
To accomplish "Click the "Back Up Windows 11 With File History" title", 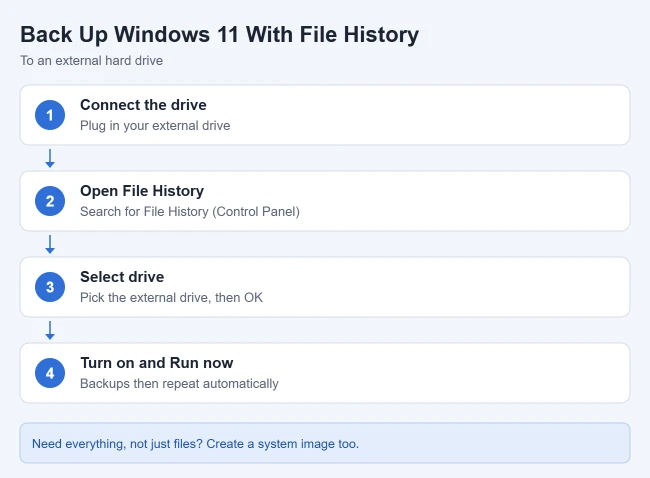I will point(219,34).
